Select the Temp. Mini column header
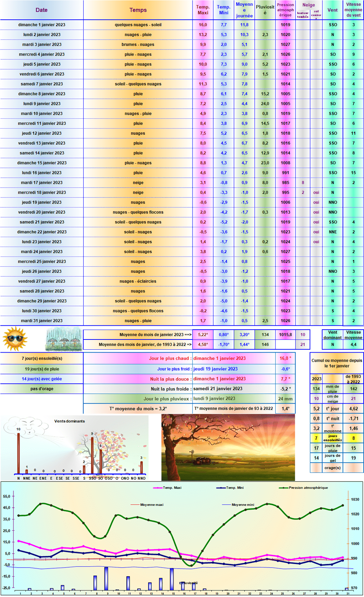The image size is (364, 597). point(223,10)
